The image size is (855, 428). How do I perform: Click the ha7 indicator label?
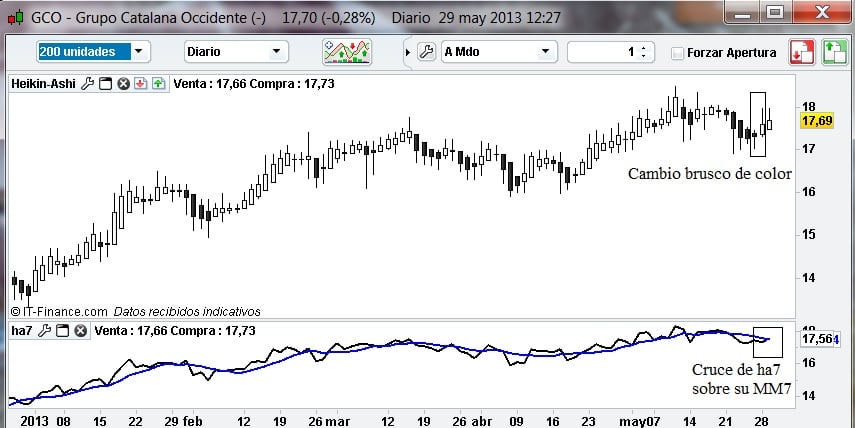coord(22,330)
